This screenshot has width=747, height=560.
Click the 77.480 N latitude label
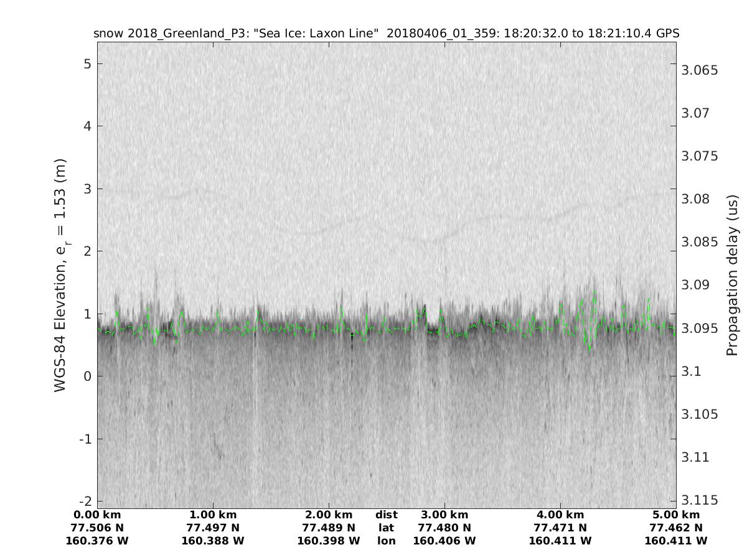tap(444, 528)
